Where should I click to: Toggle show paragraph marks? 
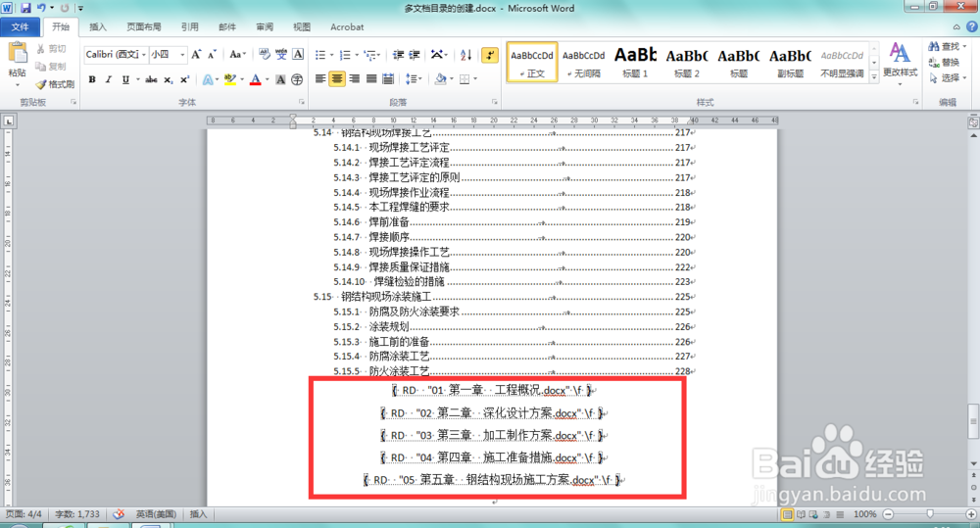[490, 55]
